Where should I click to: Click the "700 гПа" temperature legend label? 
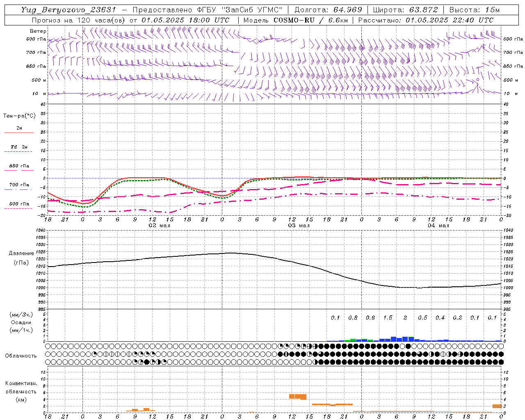pos(19,185)
